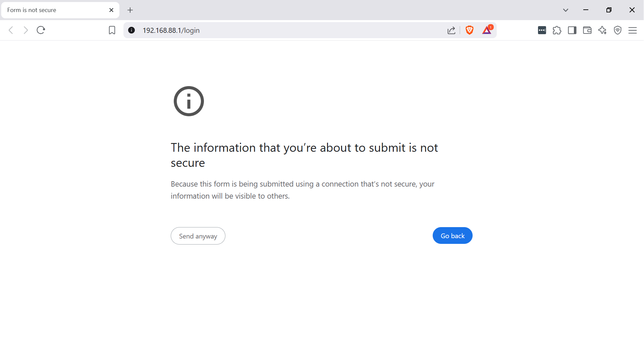View site information icon in address bar
The height and width of the screenshot is (340, 644).
pos(131,30)
